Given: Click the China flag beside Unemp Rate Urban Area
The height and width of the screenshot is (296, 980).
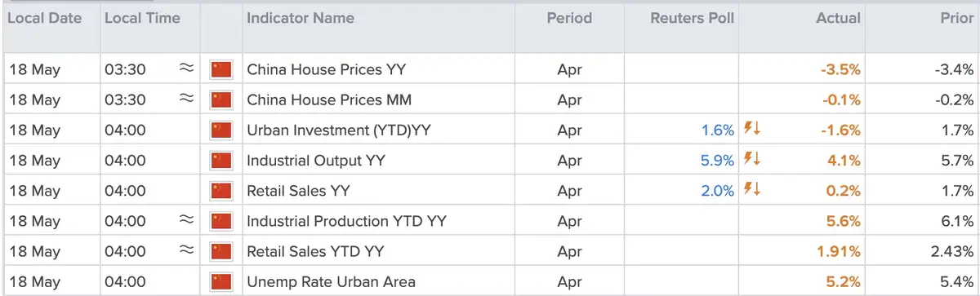Looking at the screenshot, I should point(221,282).
